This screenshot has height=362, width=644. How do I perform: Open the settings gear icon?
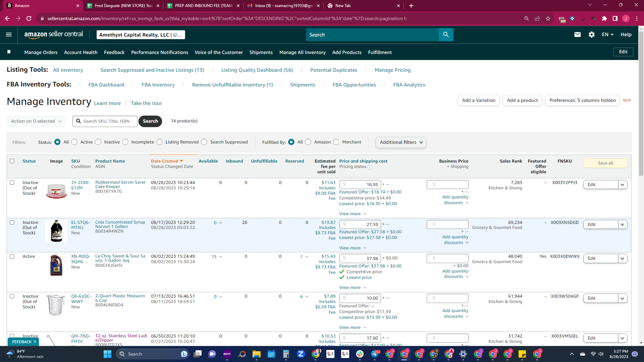592,35
